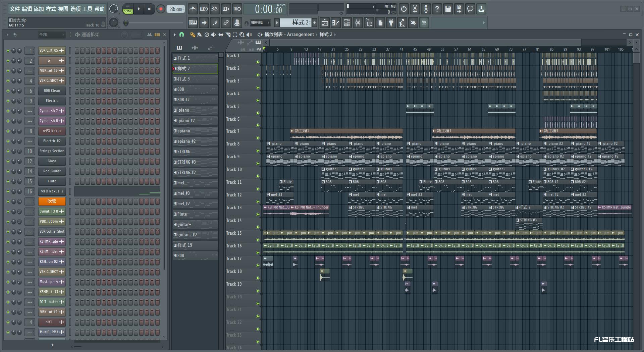Expand the hint bar arrow
This screenshot has height=352, width=644.
pos(484,23)
